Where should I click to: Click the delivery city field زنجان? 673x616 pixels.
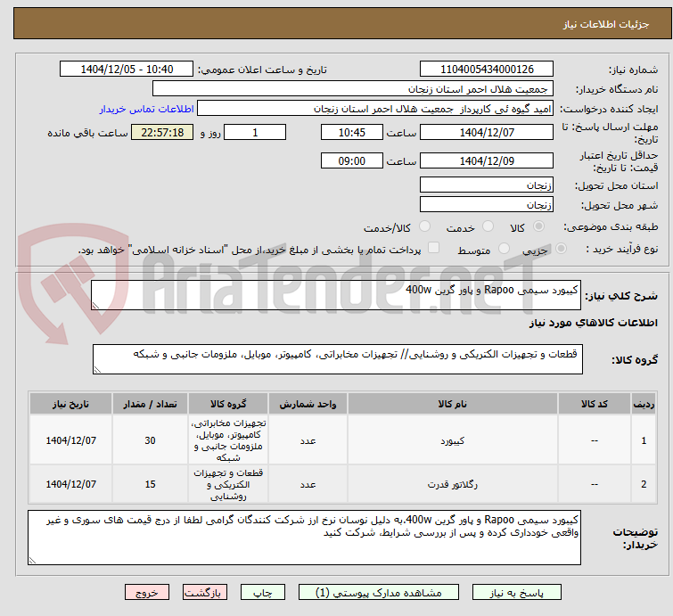coord(487,205)
